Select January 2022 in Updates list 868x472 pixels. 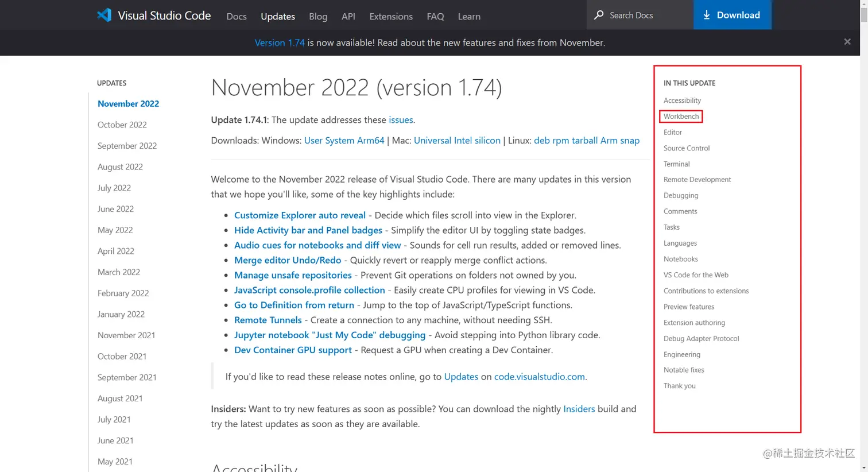[x=121, y=314]
